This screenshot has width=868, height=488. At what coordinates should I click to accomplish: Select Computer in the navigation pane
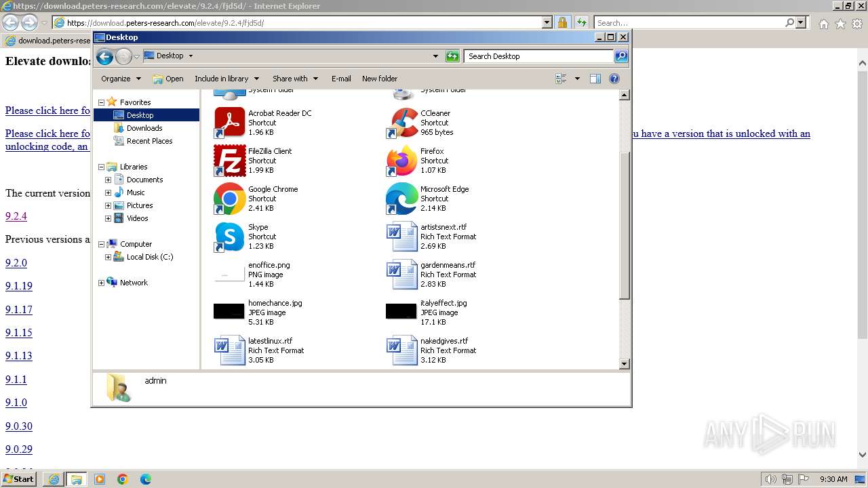pos(136,244)
